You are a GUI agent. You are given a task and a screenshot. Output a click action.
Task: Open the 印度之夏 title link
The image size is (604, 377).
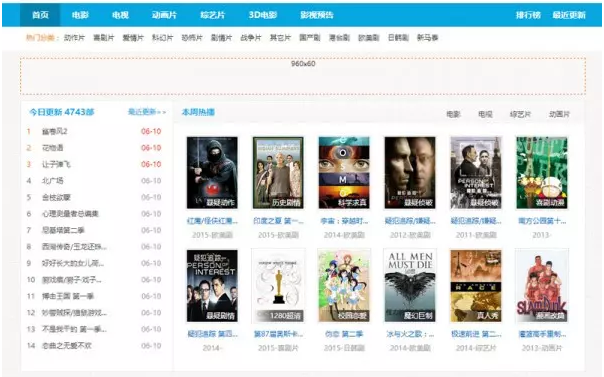coord(278,221)
